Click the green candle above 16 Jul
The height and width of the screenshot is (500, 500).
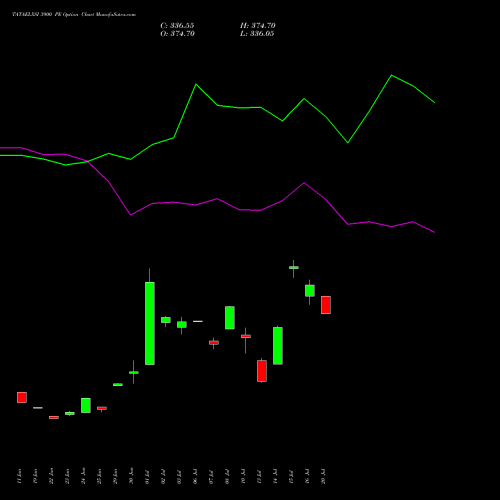click(x=310, y=291)
